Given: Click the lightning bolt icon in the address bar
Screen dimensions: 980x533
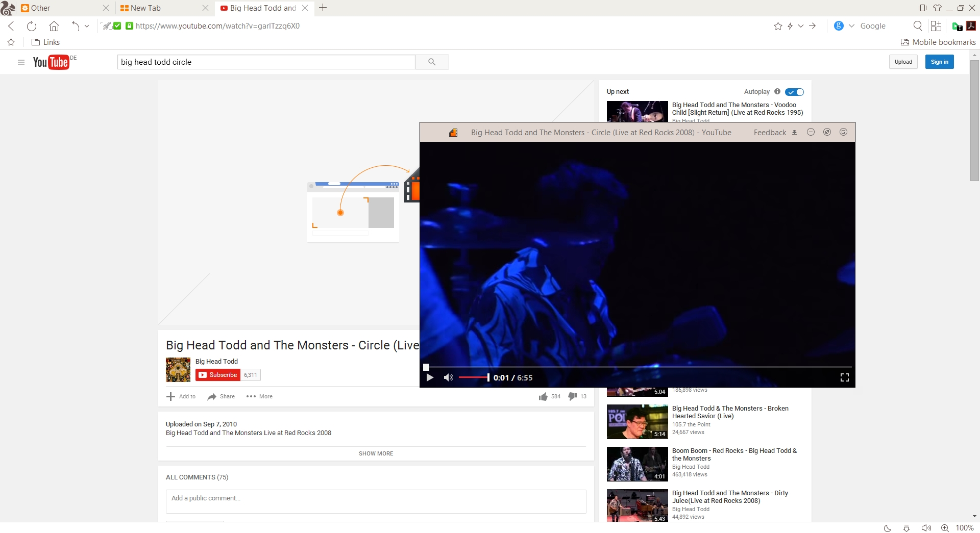Looking at the screenshot, I should (790, 26).
